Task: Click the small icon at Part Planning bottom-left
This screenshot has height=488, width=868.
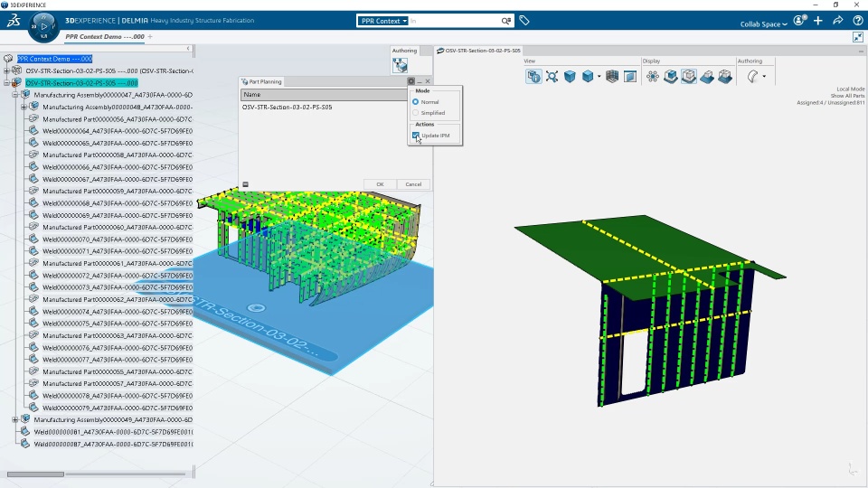Action: (245, 184)
